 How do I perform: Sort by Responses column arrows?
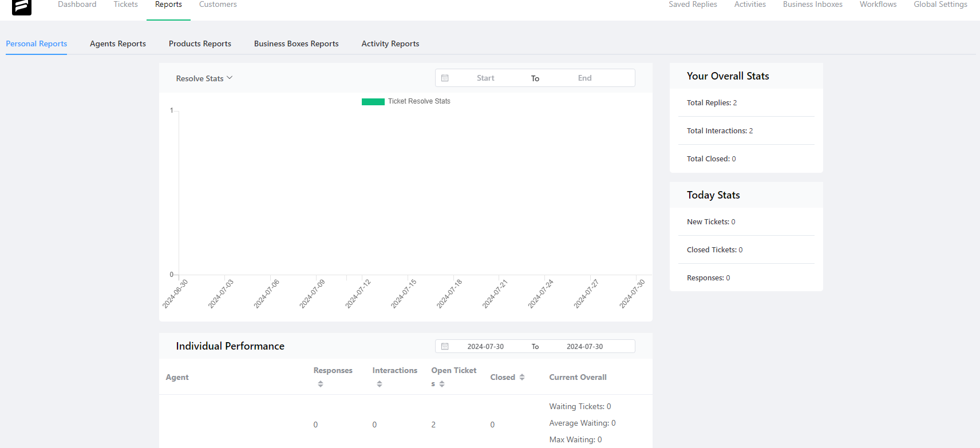pos(321,384)
